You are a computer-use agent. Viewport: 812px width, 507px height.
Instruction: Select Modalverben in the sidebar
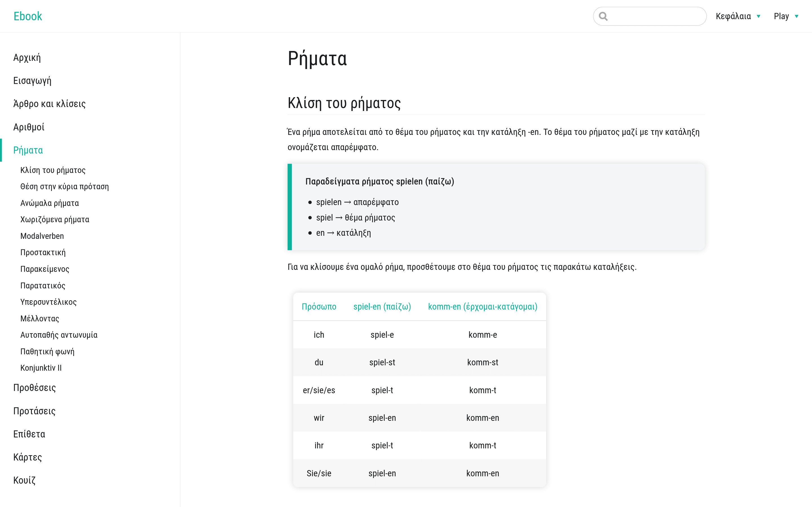[x=42, y=236]
